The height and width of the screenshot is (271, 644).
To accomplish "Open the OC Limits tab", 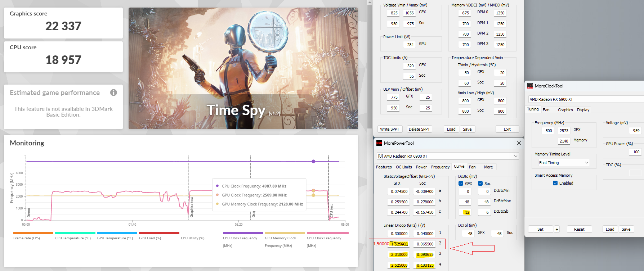I will point(404,167).
